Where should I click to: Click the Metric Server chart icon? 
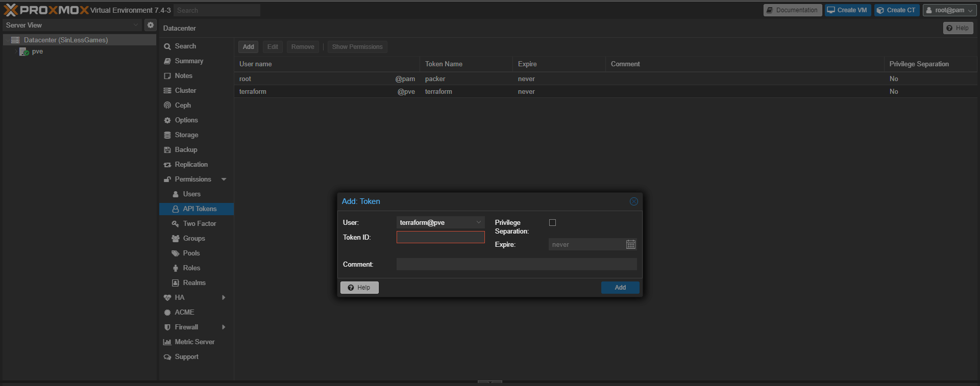click(167, 342)
